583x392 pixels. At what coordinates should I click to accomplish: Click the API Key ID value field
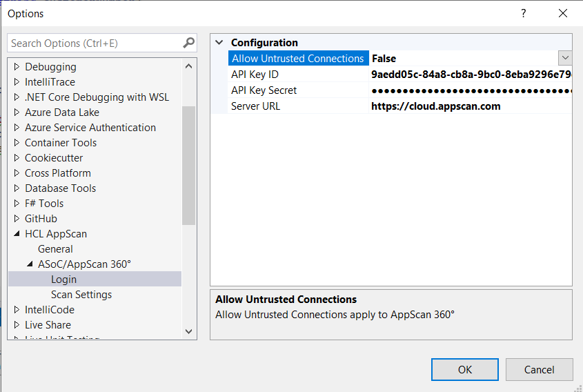coord(471,74)
